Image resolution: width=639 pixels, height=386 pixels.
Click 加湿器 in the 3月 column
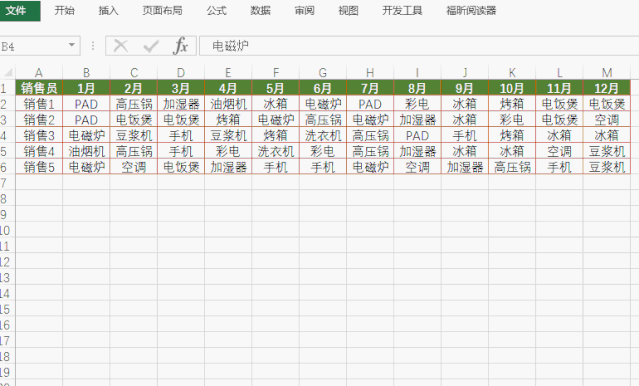181,104
